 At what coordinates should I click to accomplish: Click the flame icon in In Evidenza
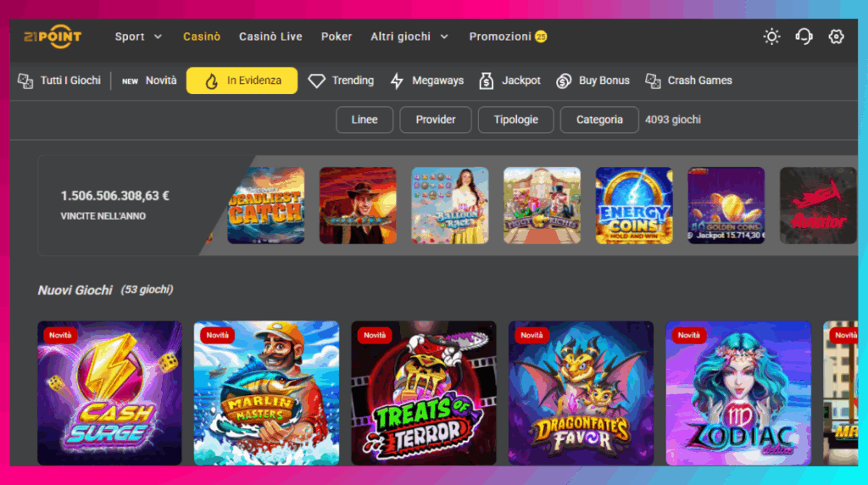click(x=211, y=81)
